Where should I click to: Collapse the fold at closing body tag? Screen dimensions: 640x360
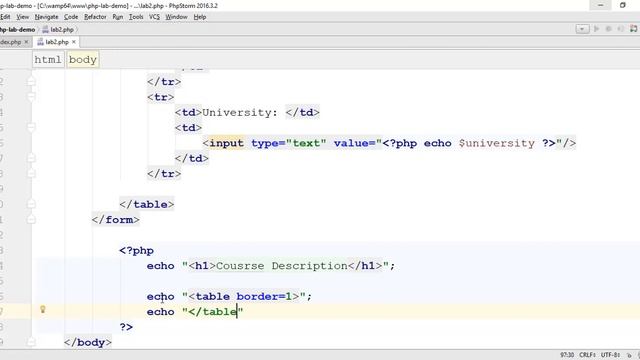[x=31, y=342]
